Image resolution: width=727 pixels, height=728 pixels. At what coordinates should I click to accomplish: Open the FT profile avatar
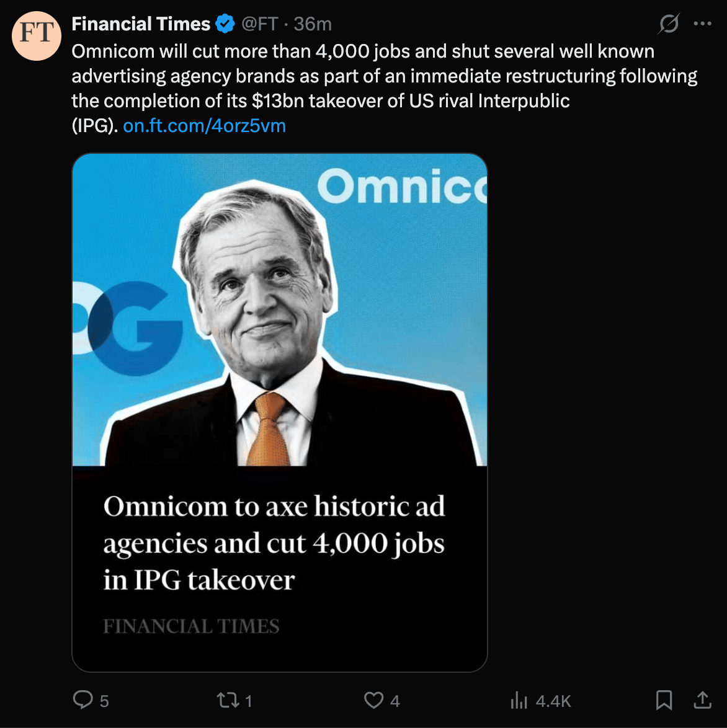(37, 35)
